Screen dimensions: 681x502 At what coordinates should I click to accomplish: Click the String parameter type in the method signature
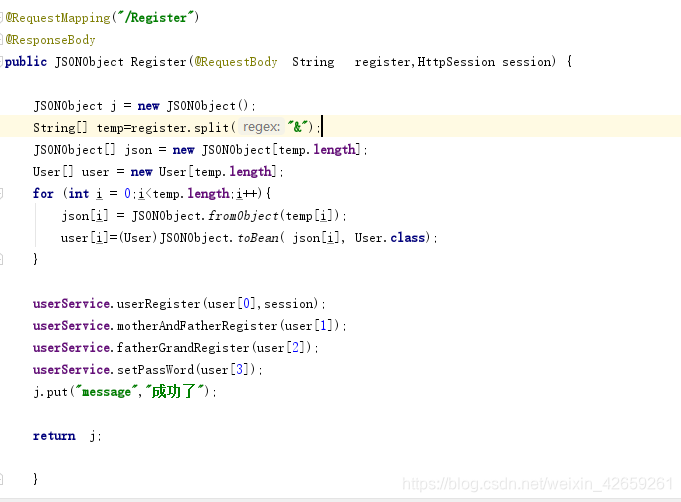(313, 62)
